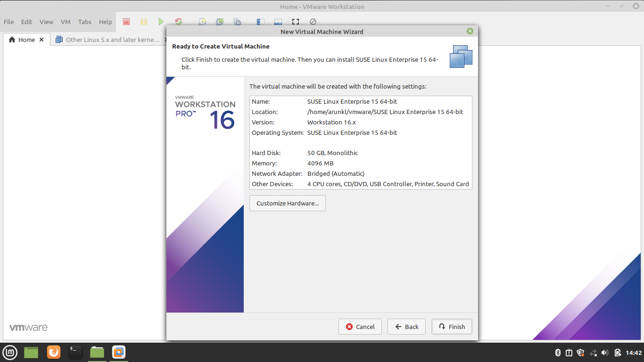Open the Terminal from the taskbar
The image size is (644, 362).
click(75, 352)
